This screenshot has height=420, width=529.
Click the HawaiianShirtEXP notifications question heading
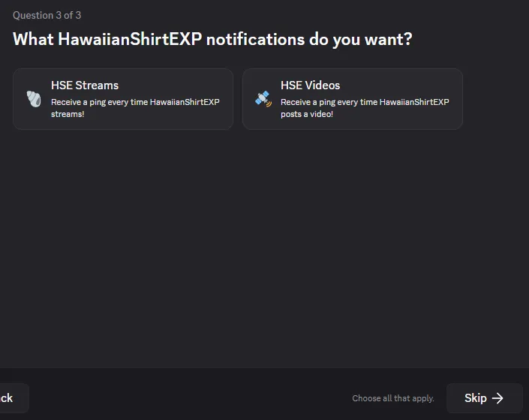(212, 39)
